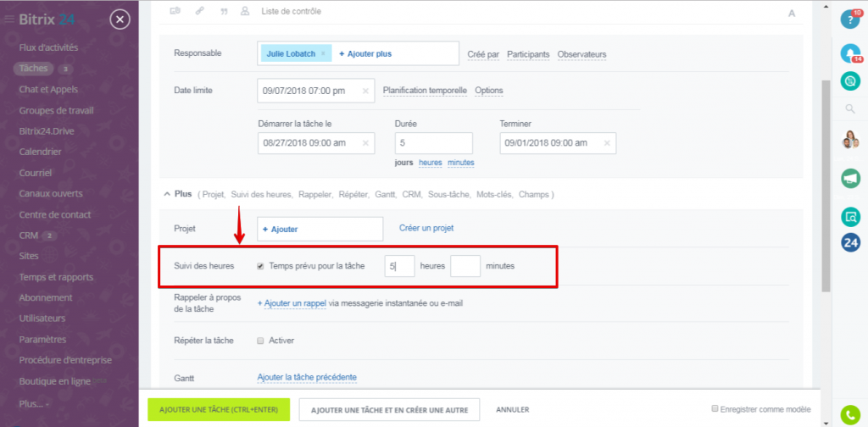Select jours as duration unit

(x=404, y=163)
